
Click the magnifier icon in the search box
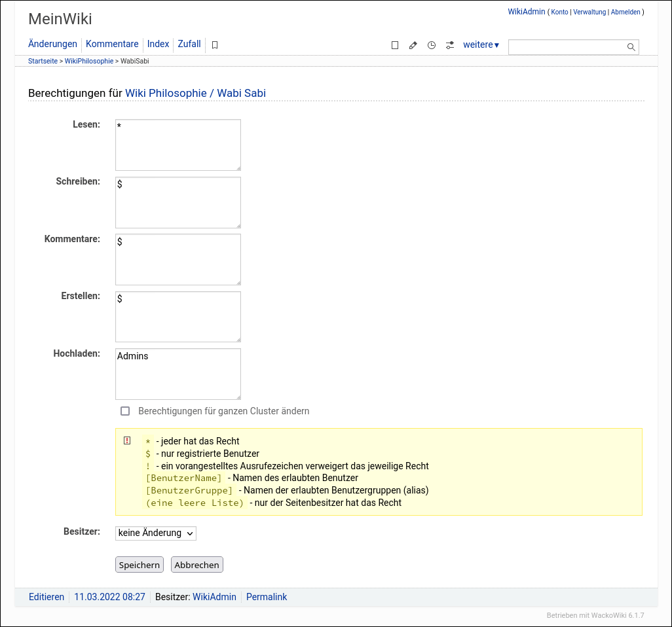(x=631, y=46)
